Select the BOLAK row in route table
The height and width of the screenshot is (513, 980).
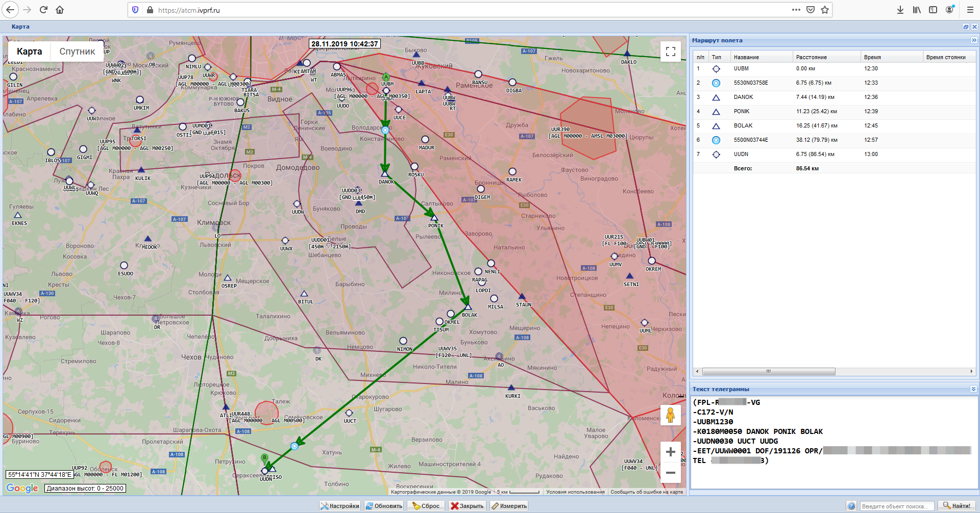click(x=743, y=125)
